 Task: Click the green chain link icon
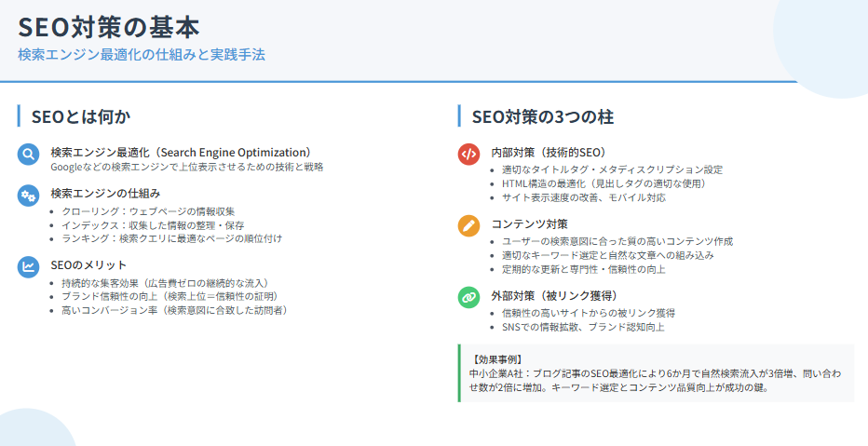coord(468,298)
